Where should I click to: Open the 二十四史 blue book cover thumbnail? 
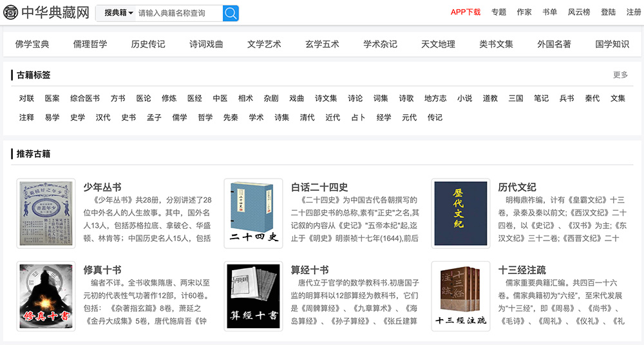[253, 213]
